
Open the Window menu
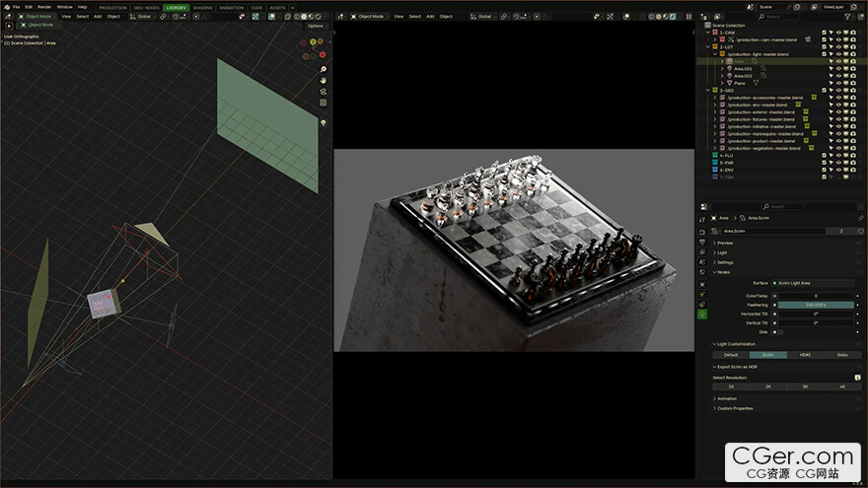click(65, 7)
